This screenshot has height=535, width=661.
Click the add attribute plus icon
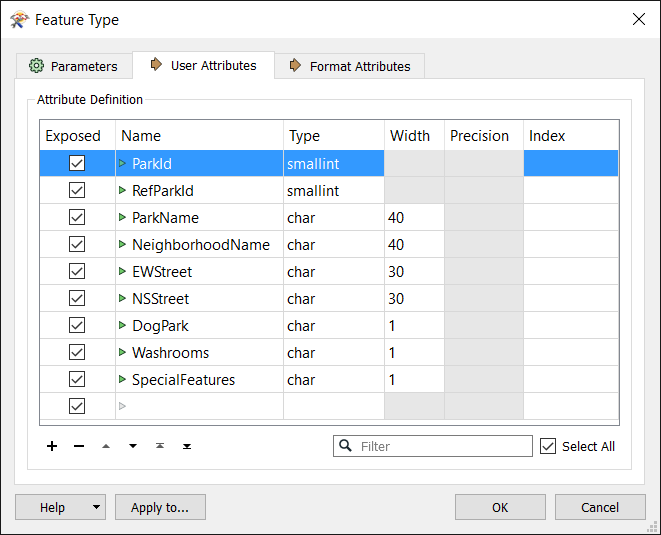tap(52, 446)
